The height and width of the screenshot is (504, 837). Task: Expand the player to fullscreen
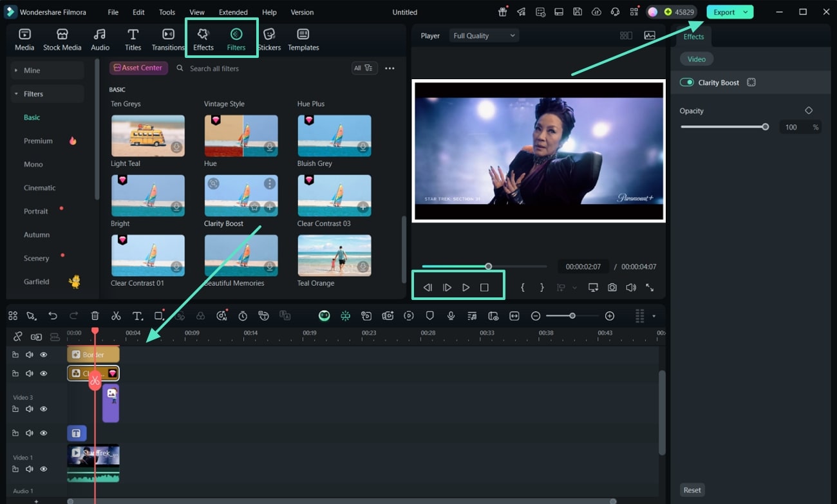(650, 288)
